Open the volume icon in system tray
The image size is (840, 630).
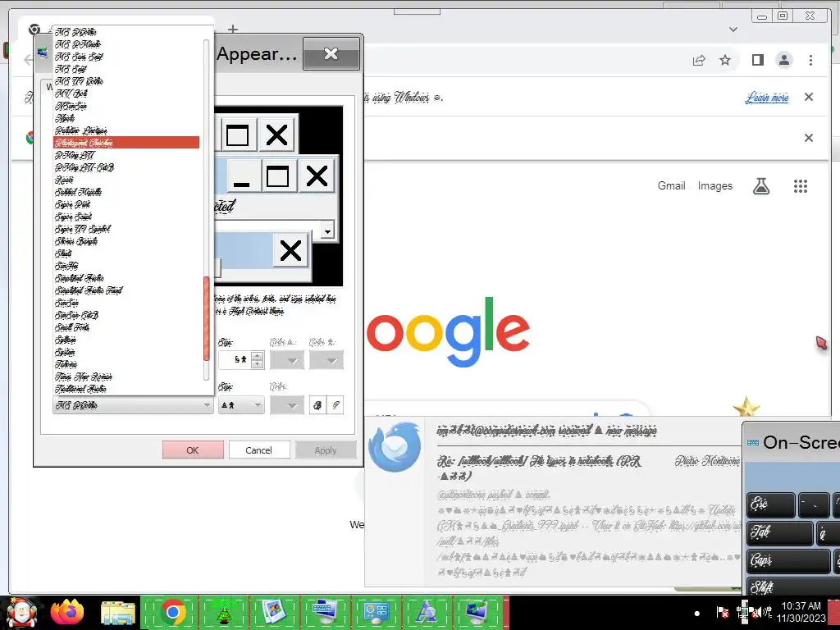click(756, 612)
